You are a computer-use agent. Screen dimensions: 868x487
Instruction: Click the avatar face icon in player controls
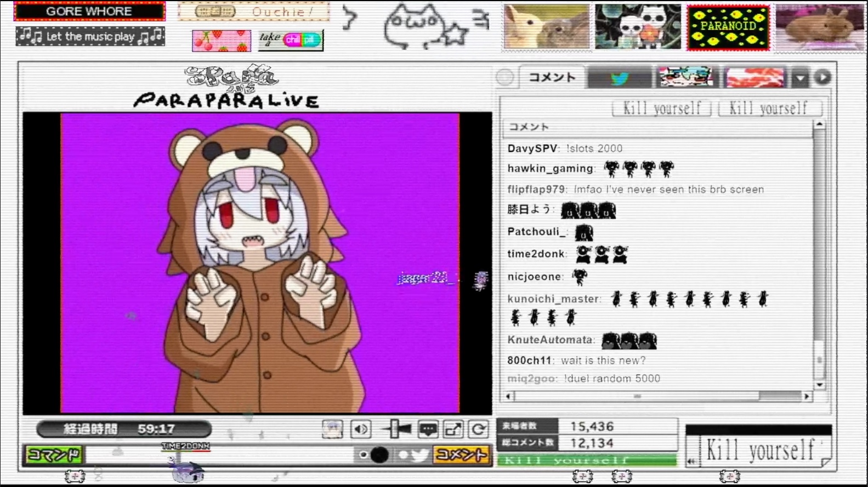(x=332, y=429)
